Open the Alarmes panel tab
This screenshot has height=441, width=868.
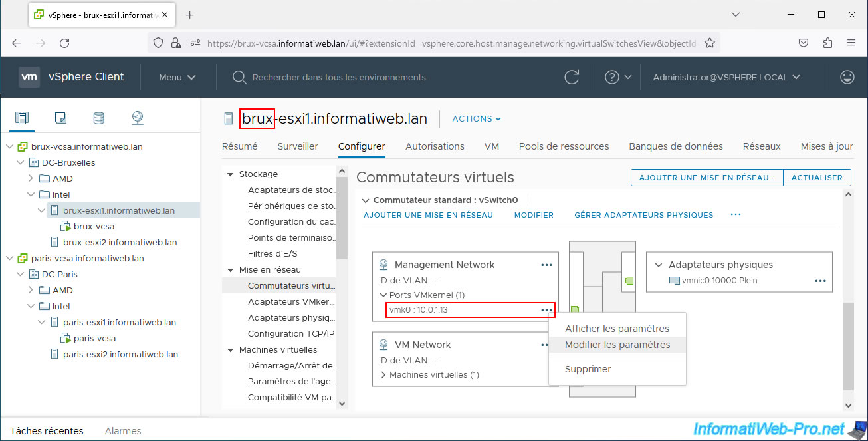click(x=123, y=430)
